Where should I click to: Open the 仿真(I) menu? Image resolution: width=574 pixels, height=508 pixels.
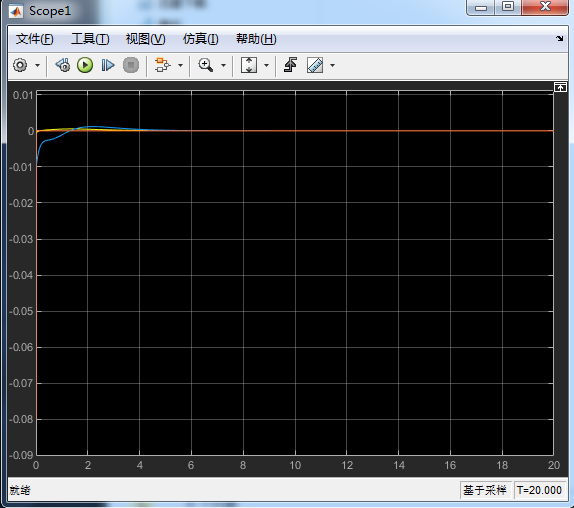pos(201,39)
